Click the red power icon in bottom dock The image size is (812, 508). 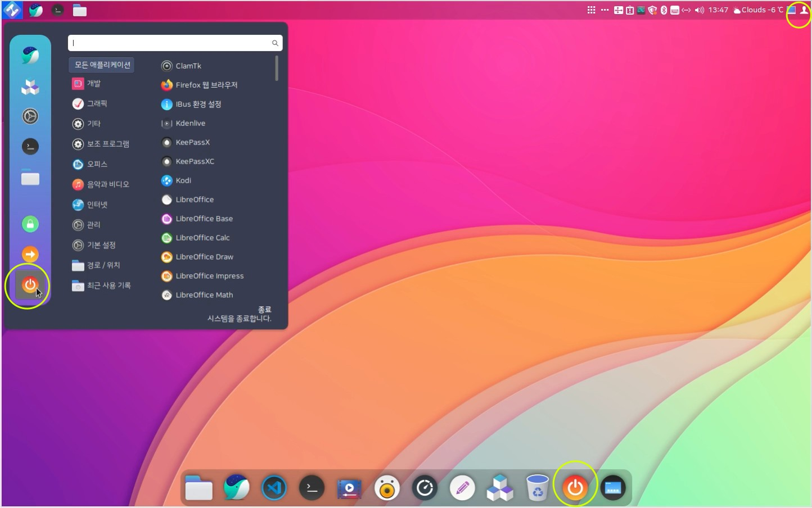coord(575,488)
